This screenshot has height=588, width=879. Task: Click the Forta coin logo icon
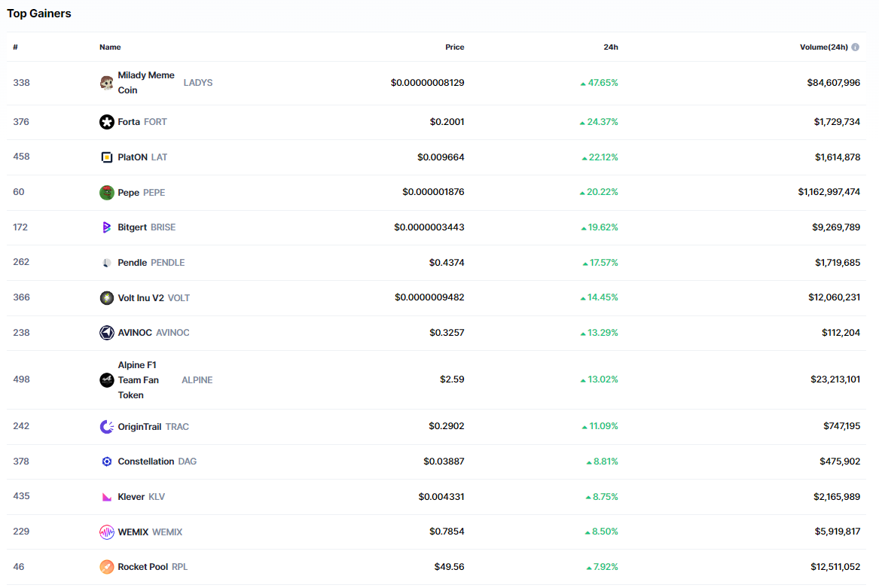[x=107, y=122]
